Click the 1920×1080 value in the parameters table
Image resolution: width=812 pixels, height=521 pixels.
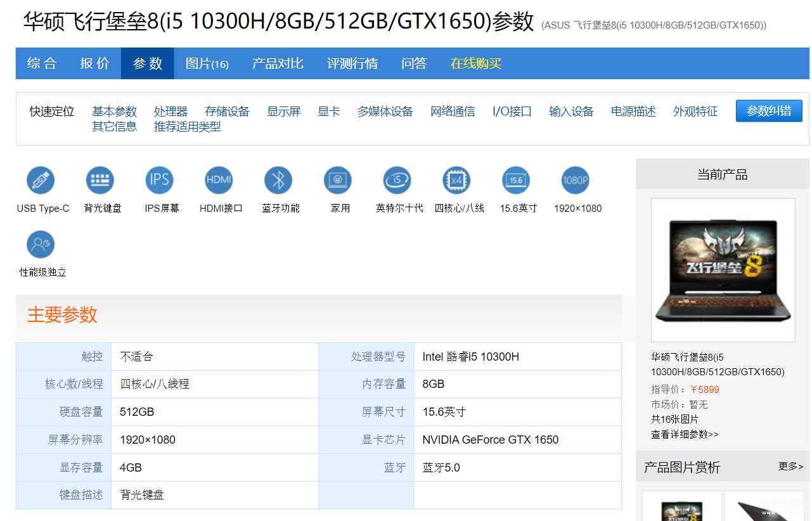click(148, 440)
